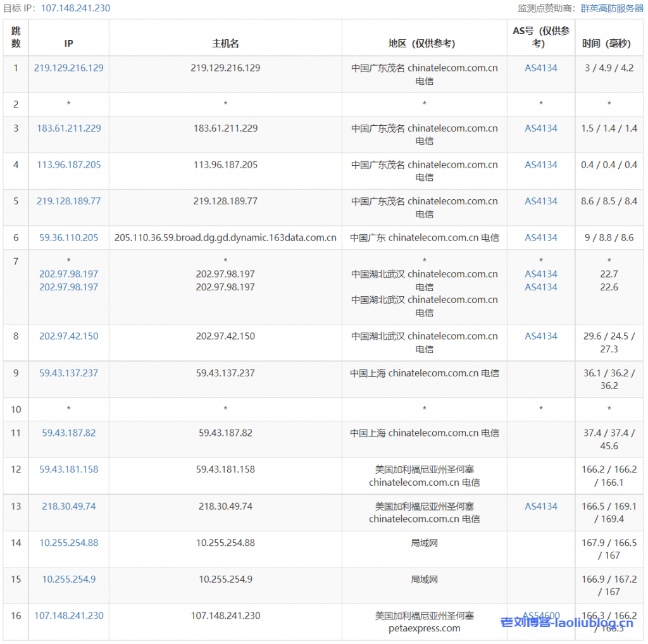The width and height of the screenshot is (648, 644).
Task: Open the 群英高防服务器 sponsor link
Action: click(611, 8)
